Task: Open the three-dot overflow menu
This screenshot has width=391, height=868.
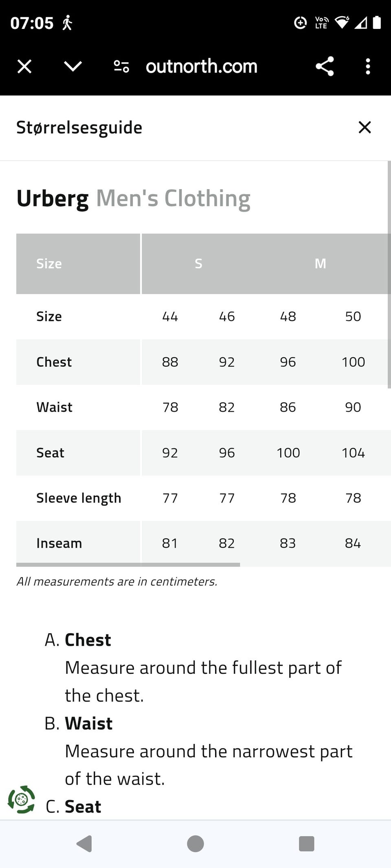Action: pyautogui.click(x=368, y=66)
